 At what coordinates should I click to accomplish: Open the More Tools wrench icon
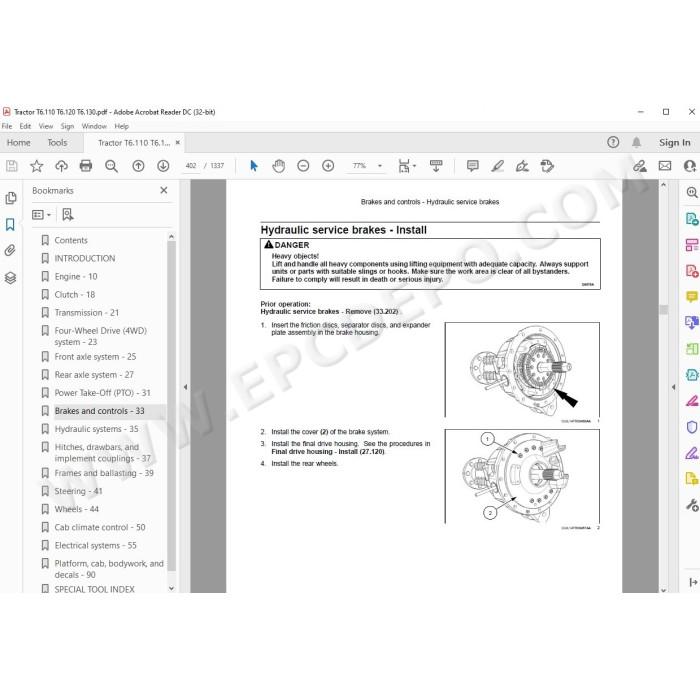[x=692, y=505]
